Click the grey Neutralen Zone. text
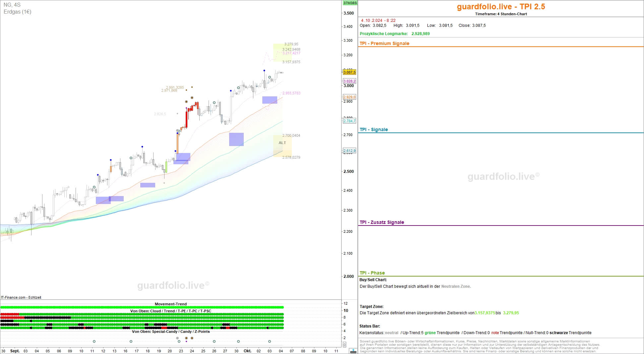This screenshot has width=644, height=354. pyautogui.click(x=456, y=286)
